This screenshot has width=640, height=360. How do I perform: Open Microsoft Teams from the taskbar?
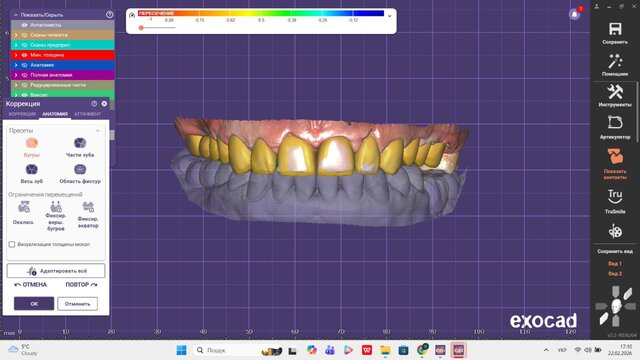pyautogui.click(x=330, y=350)
